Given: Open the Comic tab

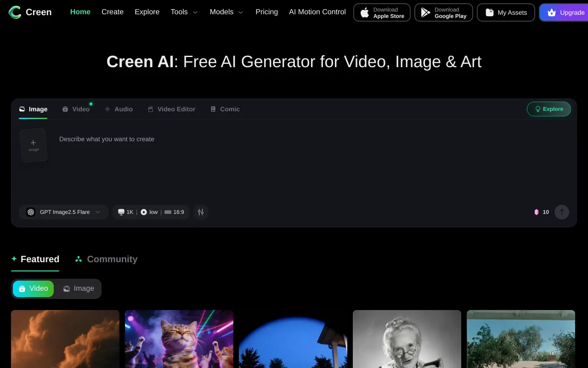Looking at the screenshot, I should pos(225,109).
